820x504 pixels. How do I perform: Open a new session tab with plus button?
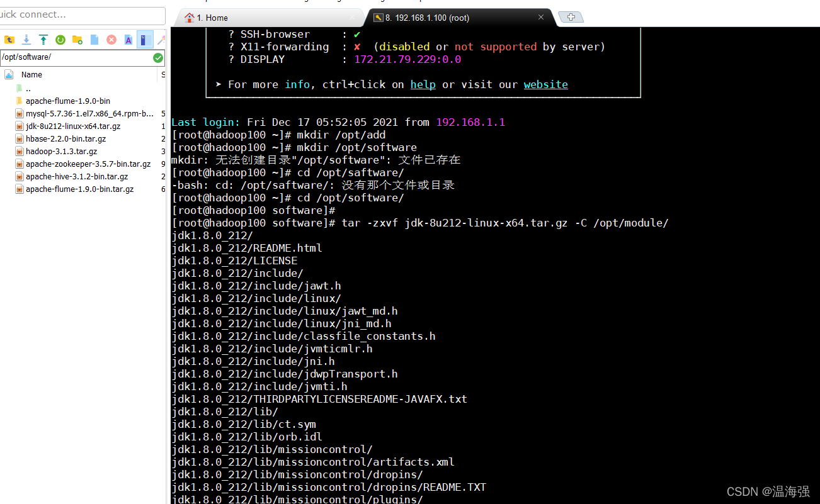coord(570,17)
